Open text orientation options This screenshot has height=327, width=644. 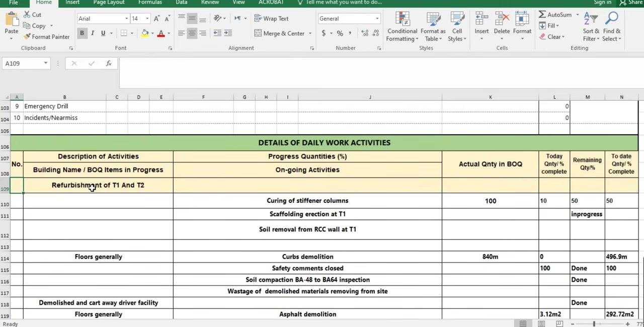pos(220,19)
